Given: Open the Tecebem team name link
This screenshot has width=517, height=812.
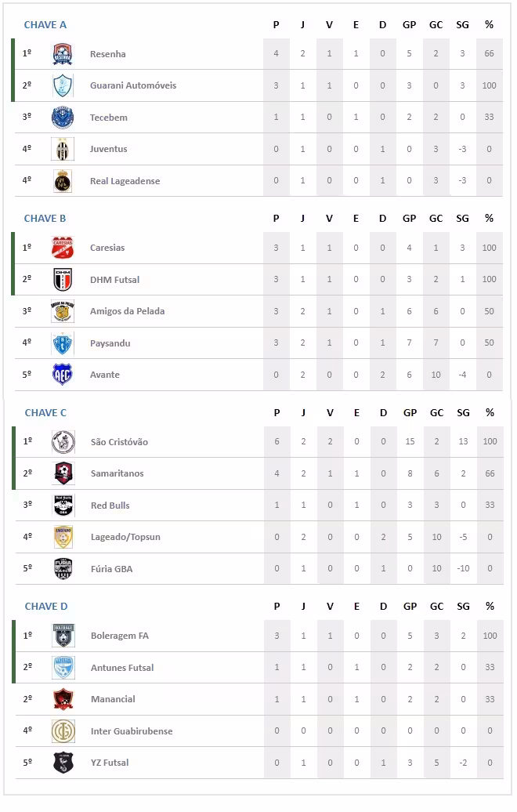Looking at the screenshot, I should click(109, 118).
